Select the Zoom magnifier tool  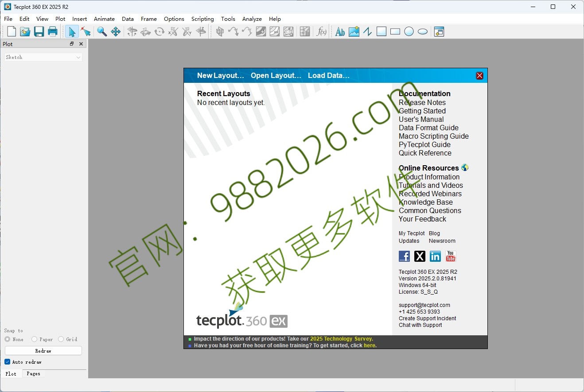[x=102, y=31]
